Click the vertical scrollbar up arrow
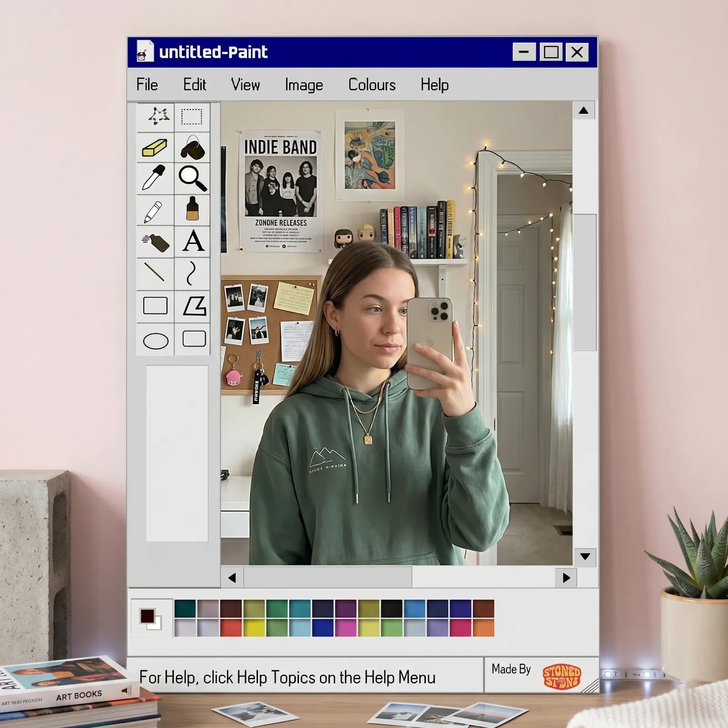This screenshot has width=728, height=728. tap(584, 111)
